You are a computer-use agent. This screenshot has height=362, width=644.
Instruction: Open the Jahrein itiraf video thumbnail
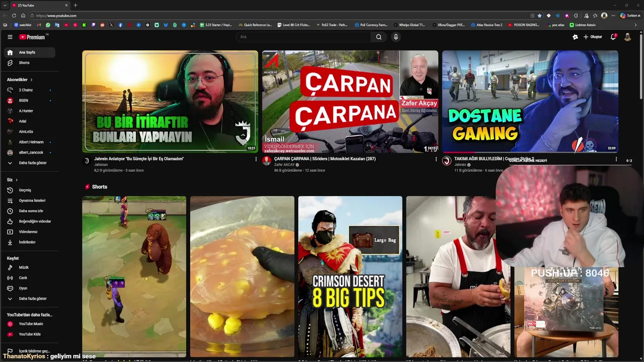(x=170, y=102)
